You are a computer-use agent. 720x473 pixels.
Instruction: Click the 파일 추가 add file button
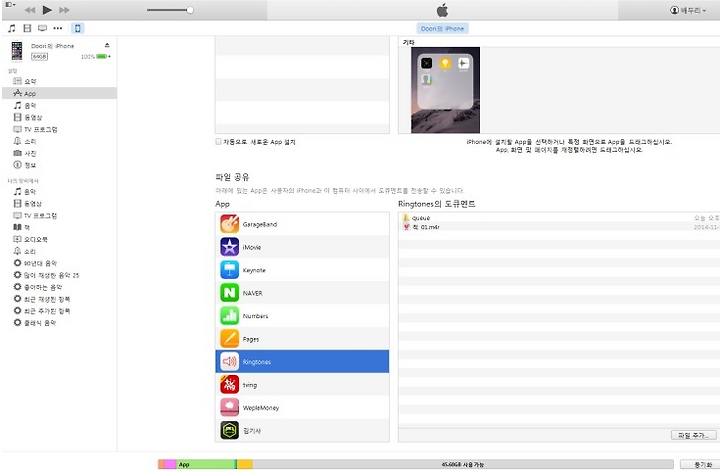click(693, 435)
